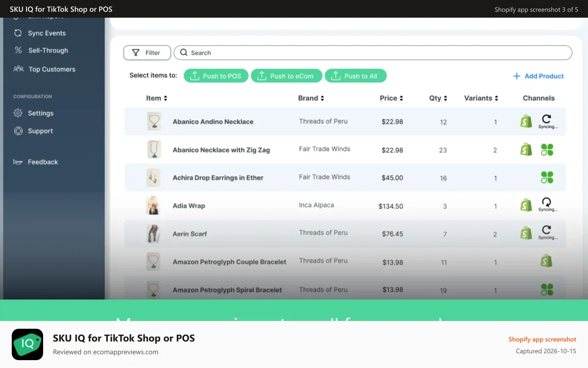This screenshot has width=588, height=368.
Task: Sort the table by Item column
Action: tap(157, 98)
